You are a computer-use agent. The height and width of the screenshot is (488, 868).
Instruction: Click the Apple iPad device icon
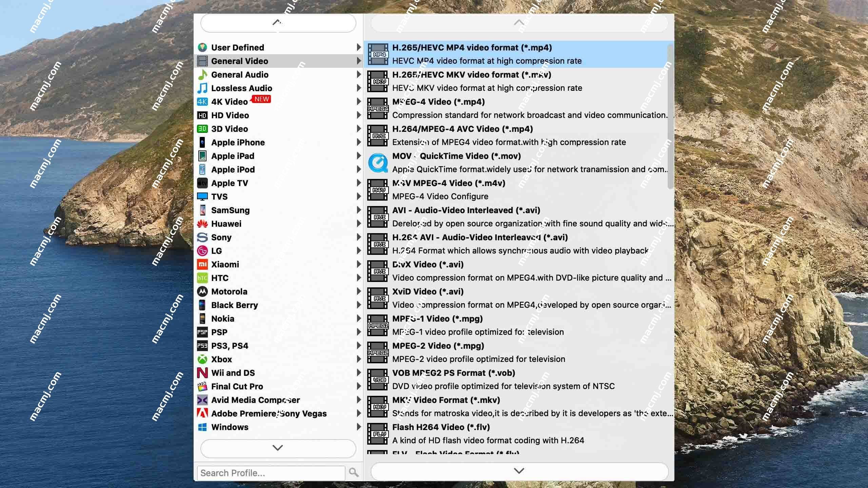[x=202, y=156]
